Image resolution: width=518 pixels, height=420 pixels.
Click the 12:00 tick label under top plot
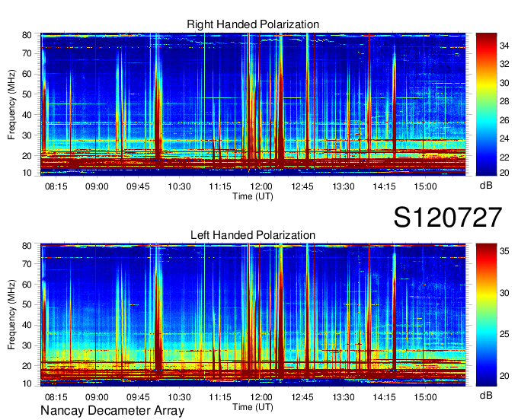click(261, 186)
